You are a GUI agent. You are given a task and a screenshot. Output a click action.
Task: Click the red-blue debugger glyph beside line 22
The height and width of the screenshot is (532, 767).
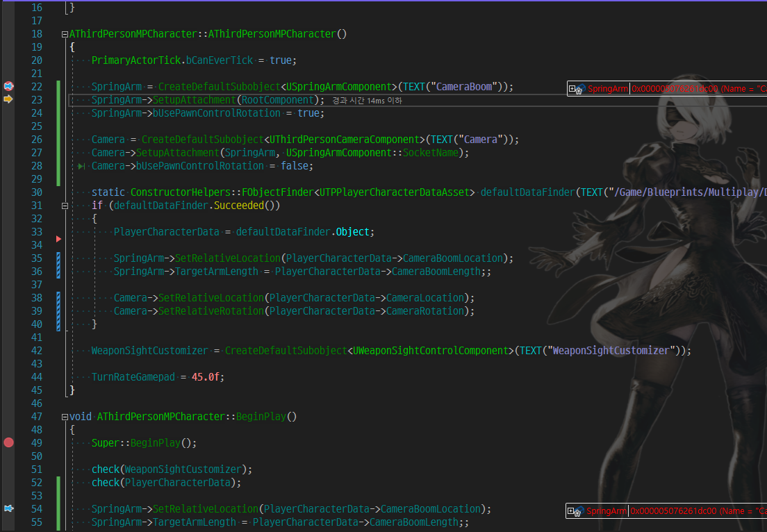click(8, 86)
